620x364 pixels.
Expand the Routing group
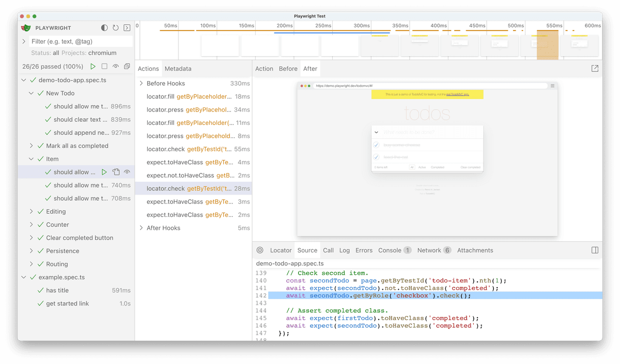[31, 264]
